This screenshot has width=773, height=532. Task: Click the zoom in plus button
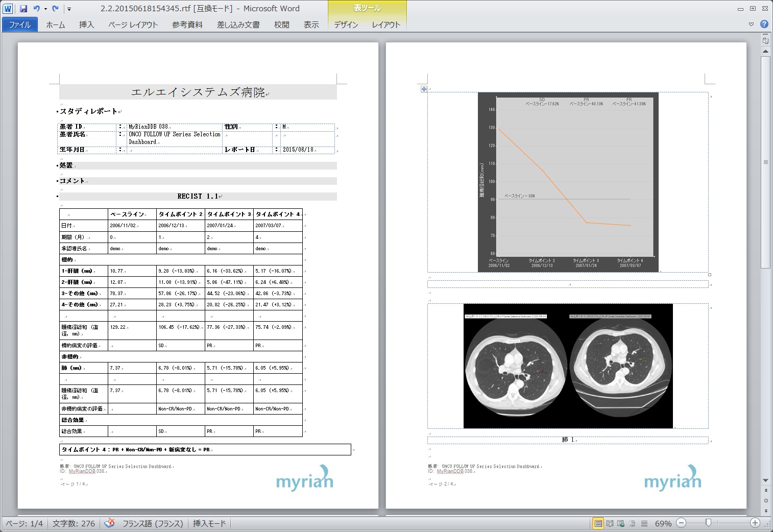click(755, 523)
